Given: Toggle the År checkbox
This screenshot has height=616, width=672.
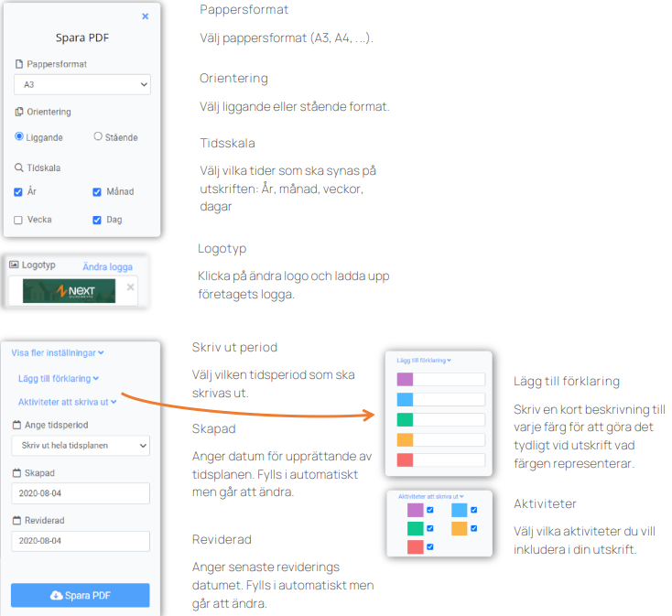Looking at the screenshot, I should click(x=18, y=192).
